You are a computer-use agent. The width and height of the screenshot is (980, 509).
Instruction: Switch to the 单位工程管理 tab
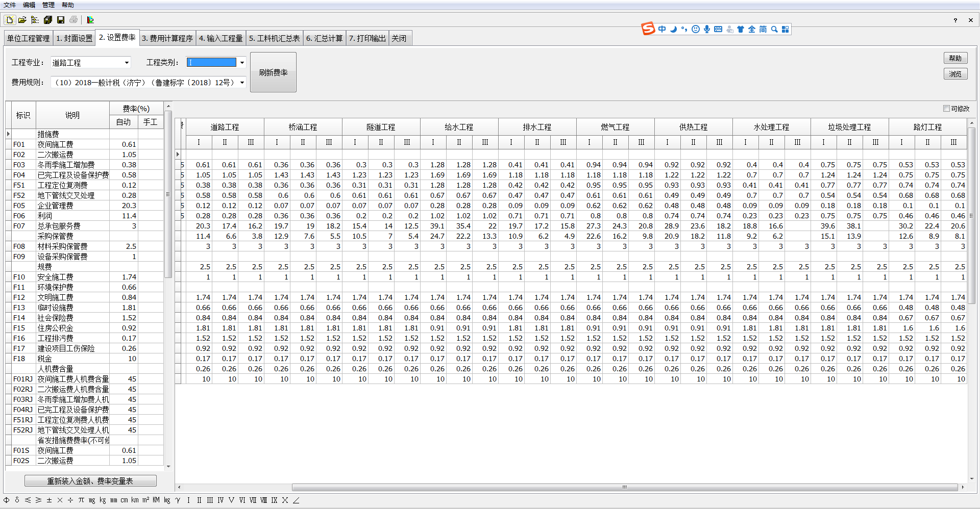29,39
